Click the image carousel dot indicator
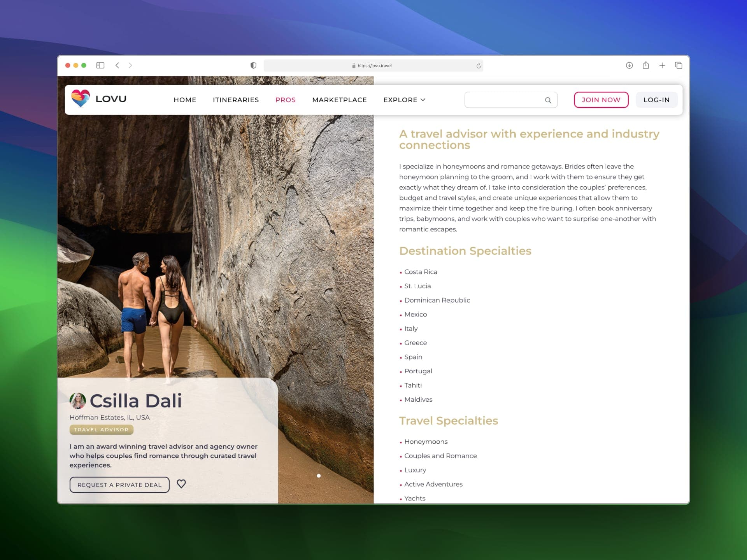The image size is (747, 560). 319,476
